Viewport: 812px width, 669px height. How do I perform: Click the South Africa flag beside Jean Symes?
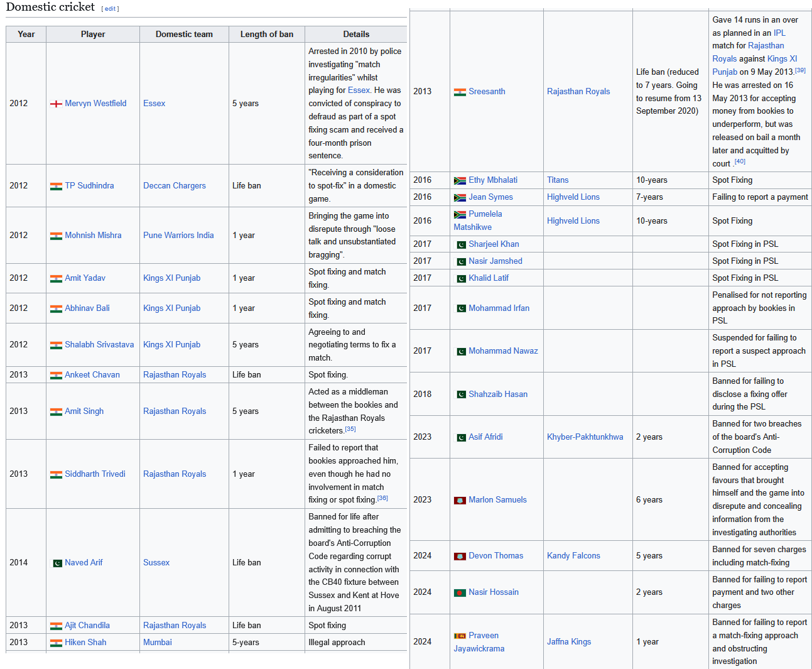tap(460, 197)
